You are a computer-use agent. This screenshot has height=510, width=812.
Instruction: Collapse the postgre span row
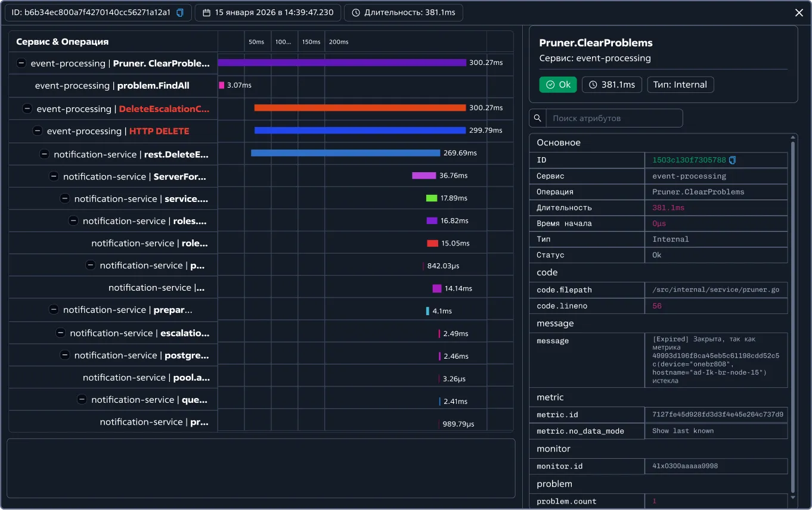(65, 355)
